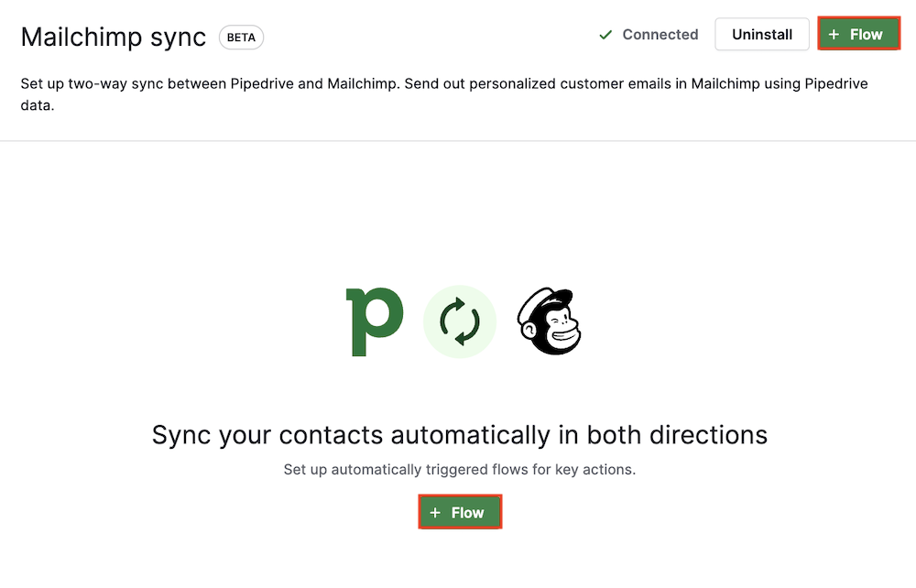Click the word 'Flow' in the header button
The height and width of the screenshot is (588, 916).
point(867,35)
